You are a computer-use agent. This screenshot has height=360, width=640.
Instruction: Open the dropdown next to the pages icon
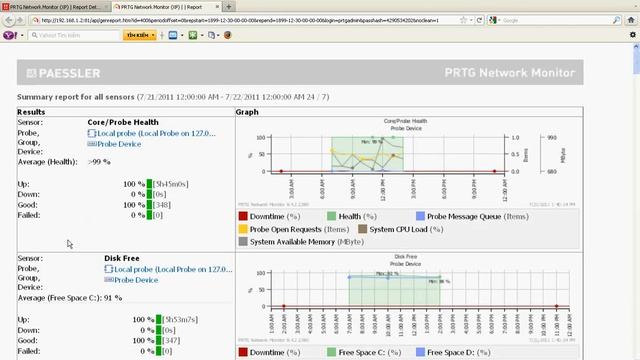[x=218, y=36]
